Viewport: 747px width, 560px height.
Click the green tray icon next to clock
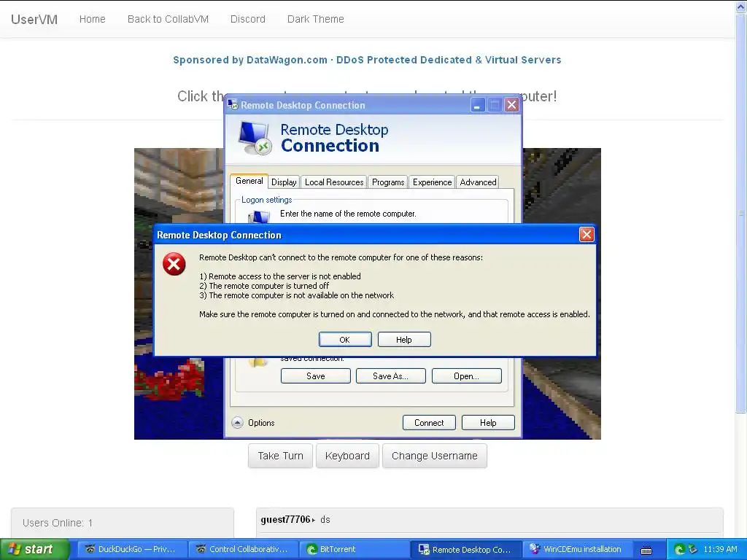(679, 550)
